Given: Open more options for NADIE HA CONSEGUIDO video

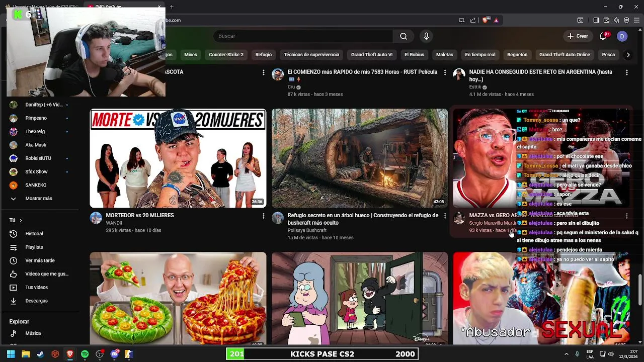Looking at the screenshot, I should pyautogui.click(x=626, y=72).
